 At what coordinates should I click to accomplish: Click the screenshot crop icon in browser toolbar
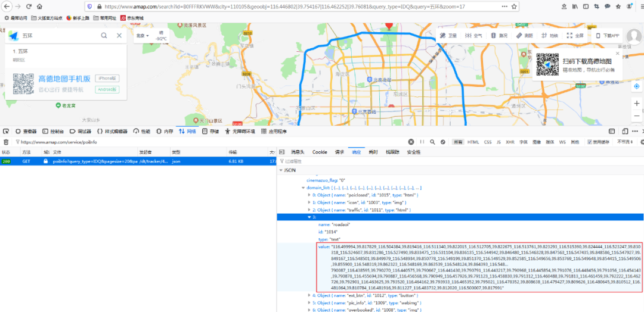(x=596, y=7)
